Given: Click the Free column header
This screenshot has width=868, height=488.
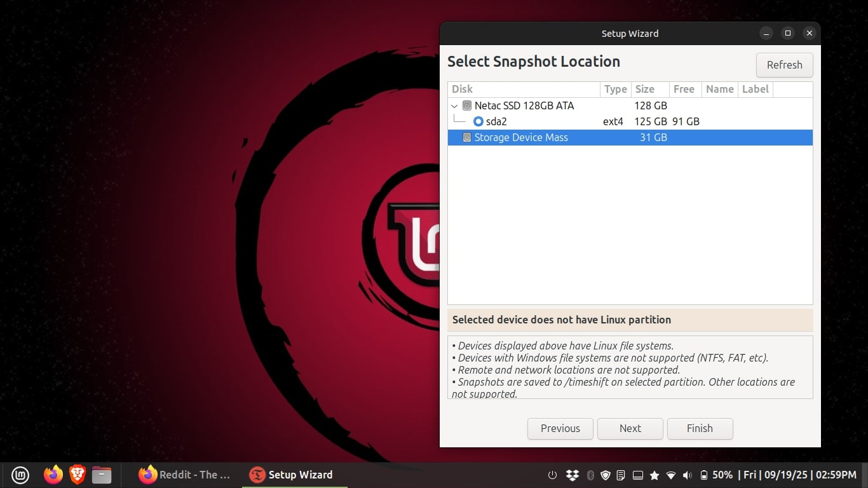Looking at the screenshot, I should (684, 90).
